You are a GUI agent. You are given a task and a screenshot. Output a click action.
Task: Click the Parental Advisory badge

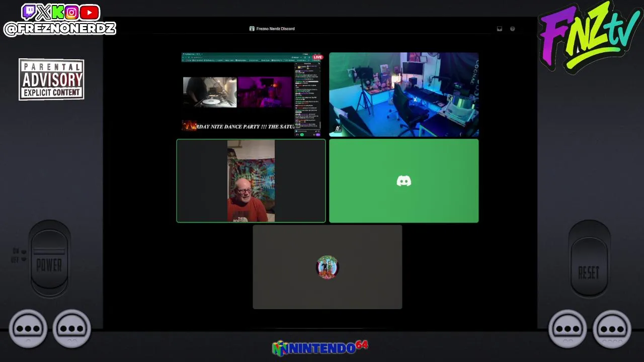click(51, 79)
